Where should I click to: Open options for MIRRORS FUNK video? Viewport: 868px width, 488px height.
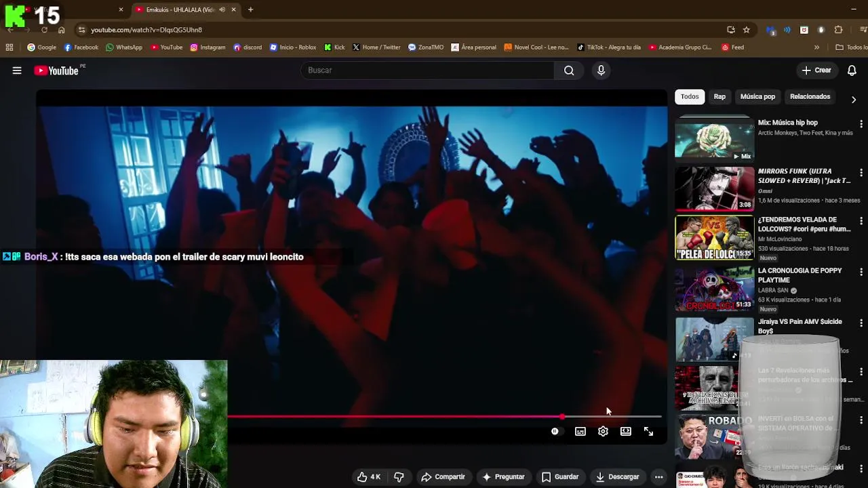tap(861, 174)
